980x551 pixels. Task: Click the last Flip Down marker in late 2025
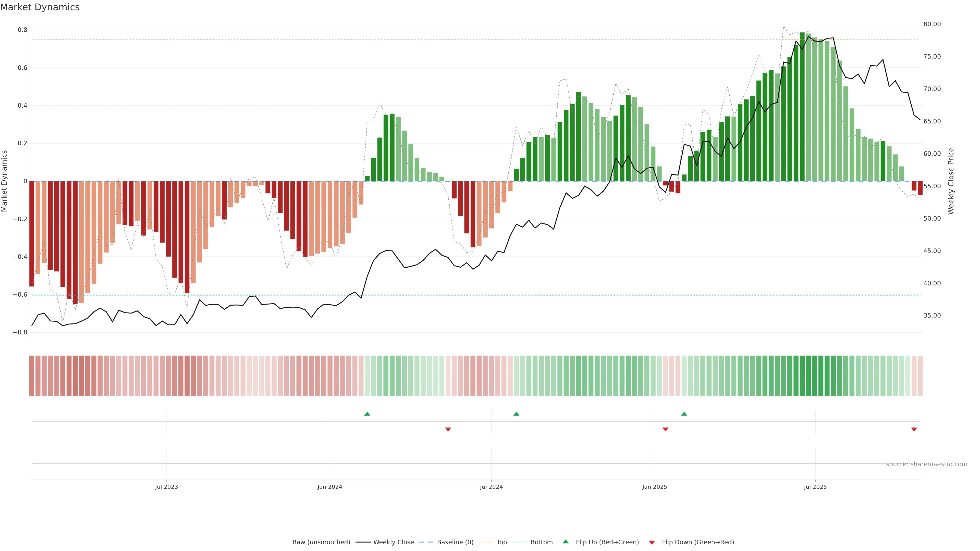pyautogui.click(x=914, y=429)
